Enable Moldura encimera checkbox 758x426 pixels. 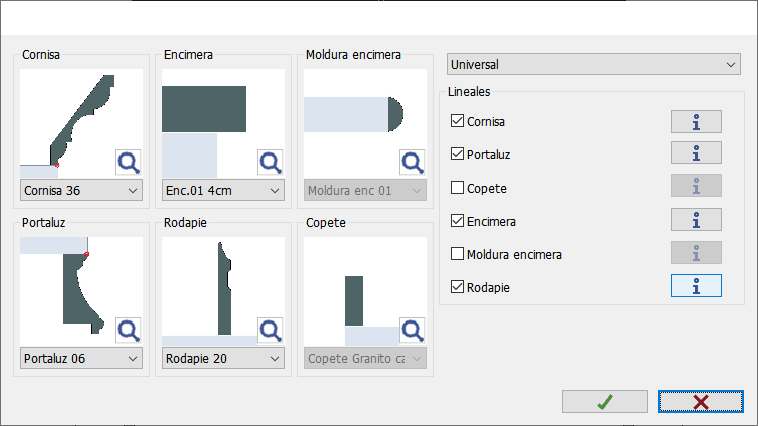(x=457, y=254)
